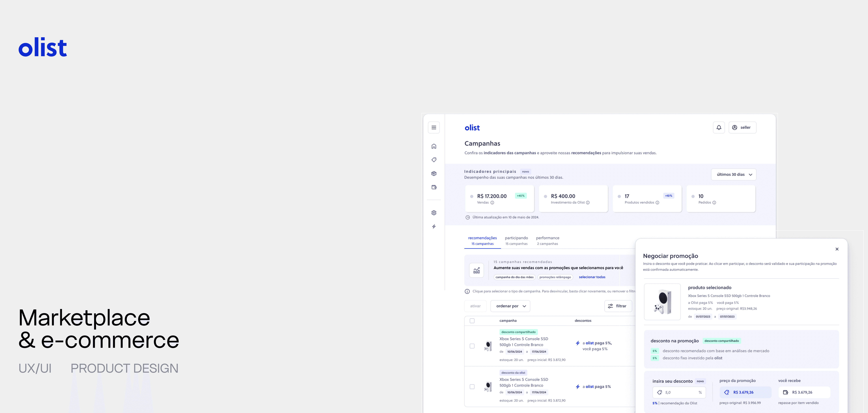Open the wallet icon in sidebar
Screen dimensions: 868x413
pos(434,187)
